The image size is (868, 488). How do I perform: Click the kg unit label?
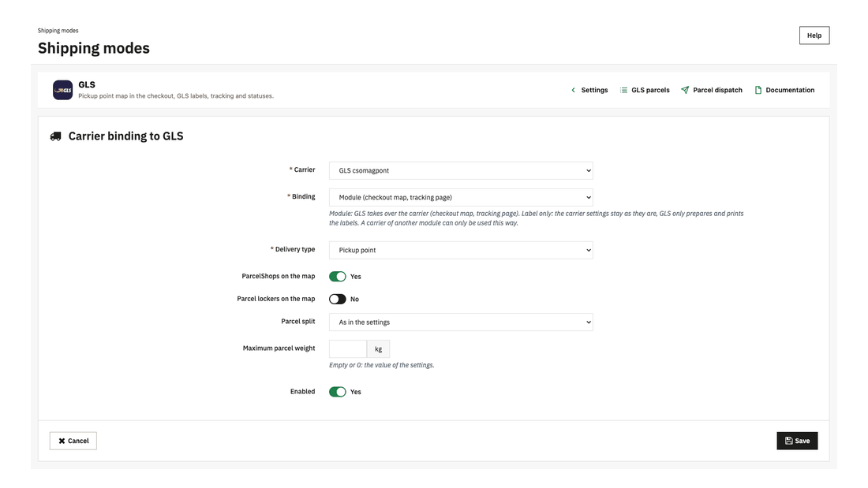pyautogui.click(x=379, y=349)
